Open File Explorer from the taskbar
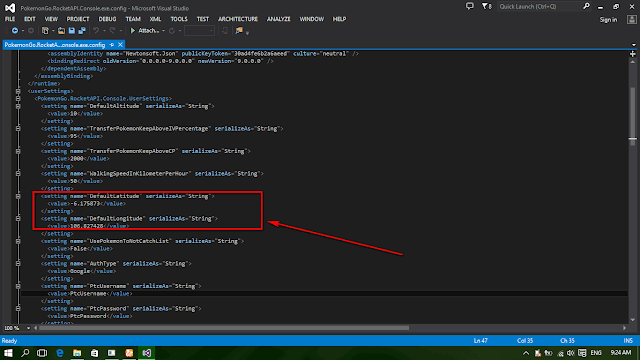640x360 pixels. point(77,353)
